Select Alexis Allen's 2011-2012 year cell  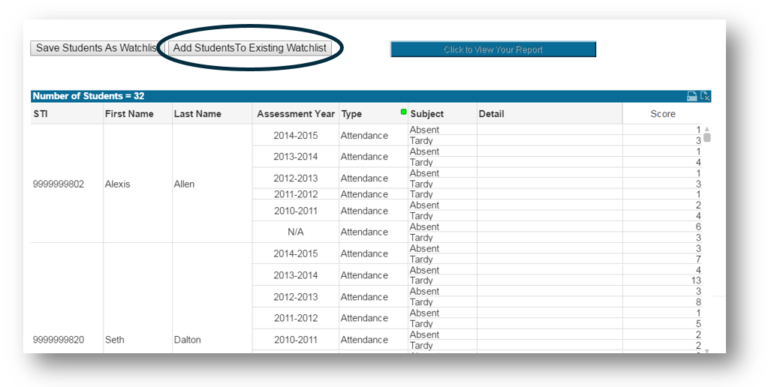point(295,194)
